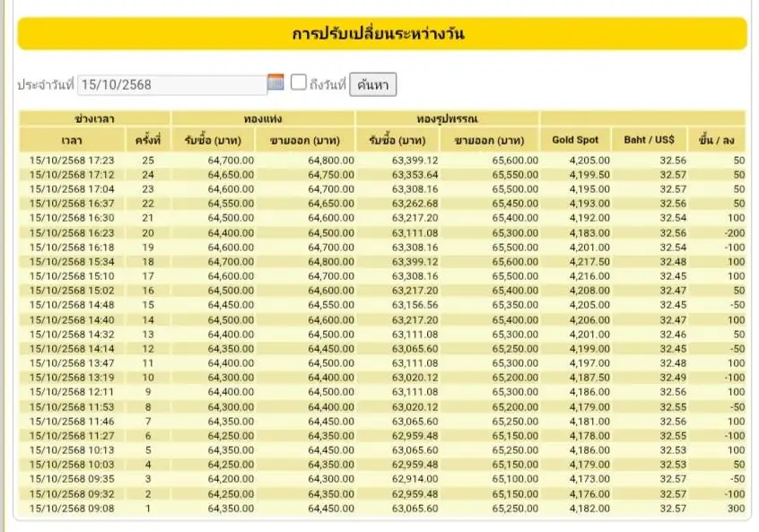Click the ครั้งที่ column header

click(x=147, y=140)
